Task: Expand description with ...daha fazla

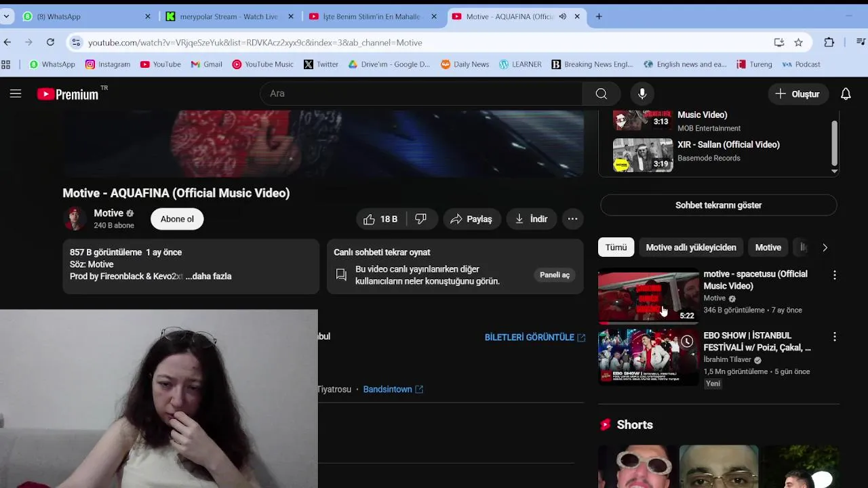Action: point(208,277)
